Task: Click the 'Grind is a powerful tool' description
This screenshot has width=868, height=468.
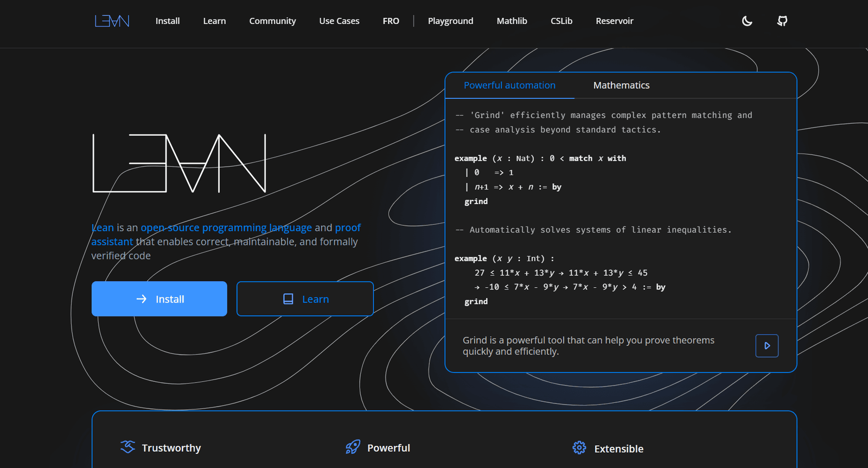Action: (x=589, y=346)
